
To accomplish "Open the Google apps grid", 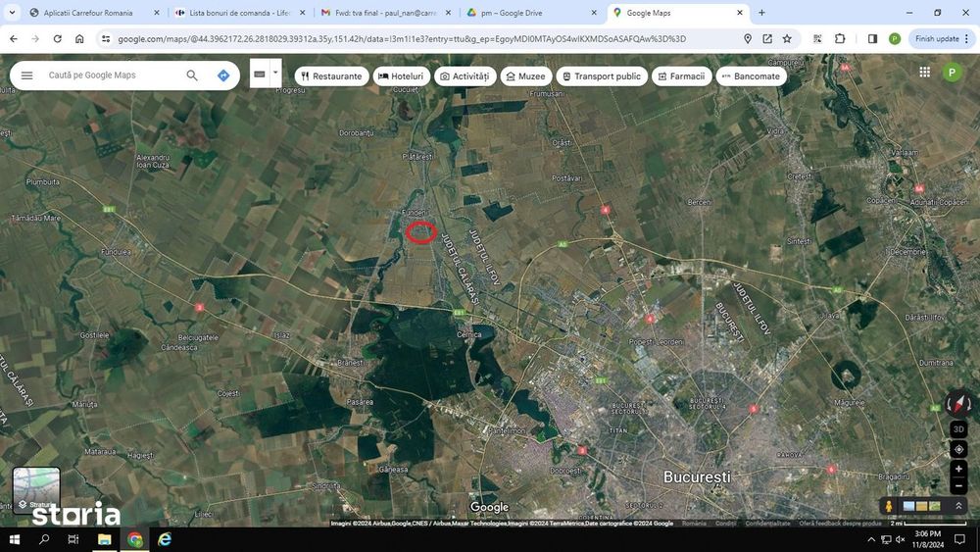I will tap(924, 73).
